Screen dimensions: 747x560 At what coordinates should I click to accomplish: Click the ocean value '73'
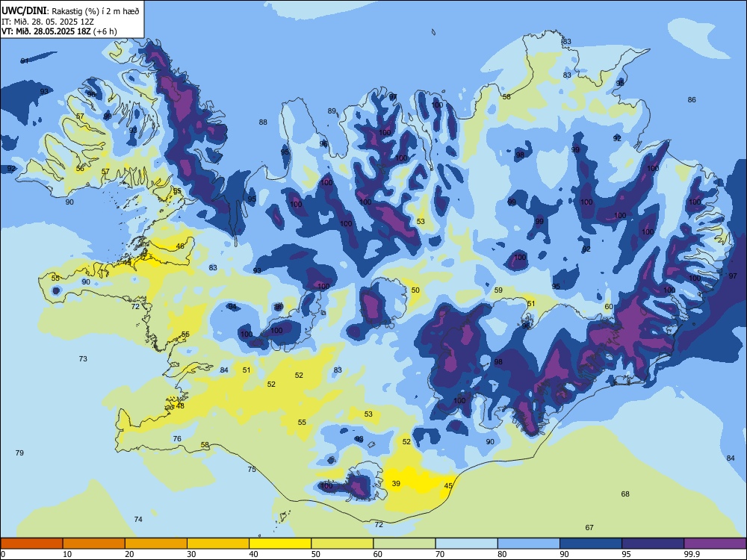[x=83, y=358]
